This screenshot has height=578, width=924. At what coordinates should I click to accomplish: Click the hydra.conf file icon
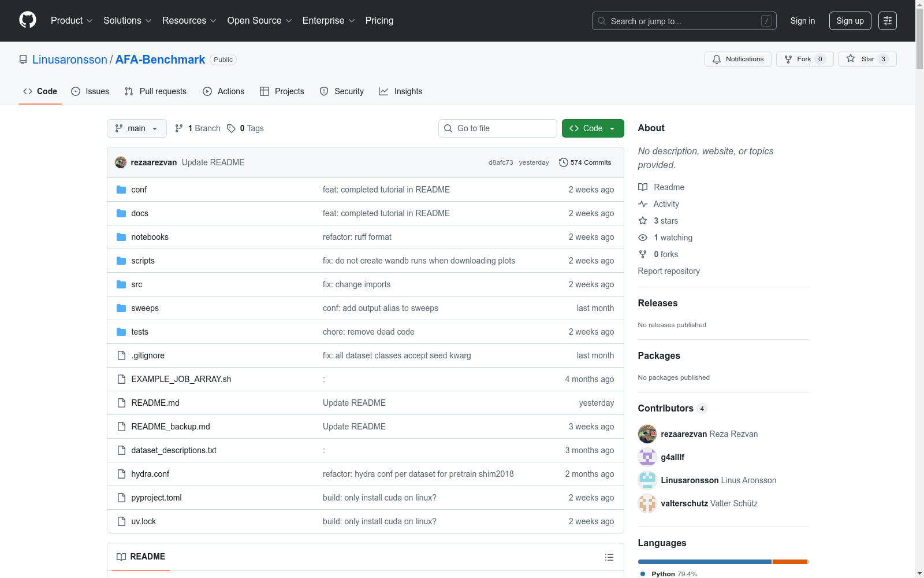click(x=121, y=474)
